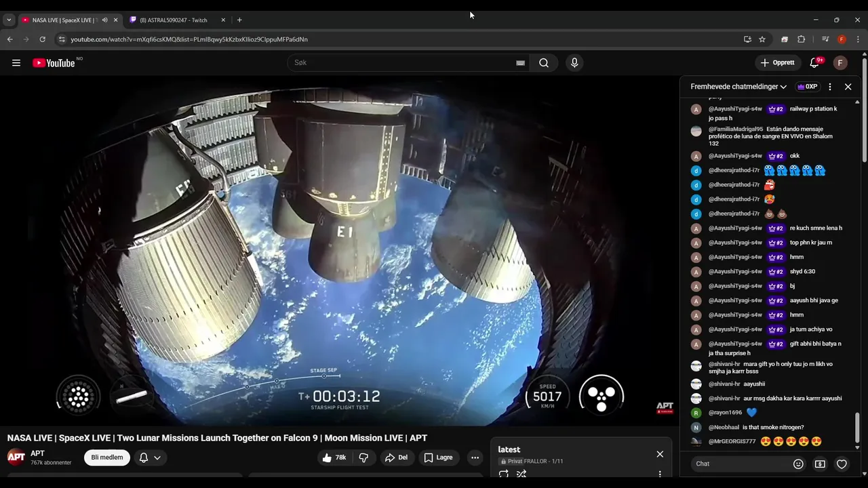Click the video title text
The width and height of the screenshot is (868, 488).
pos(217,438)
